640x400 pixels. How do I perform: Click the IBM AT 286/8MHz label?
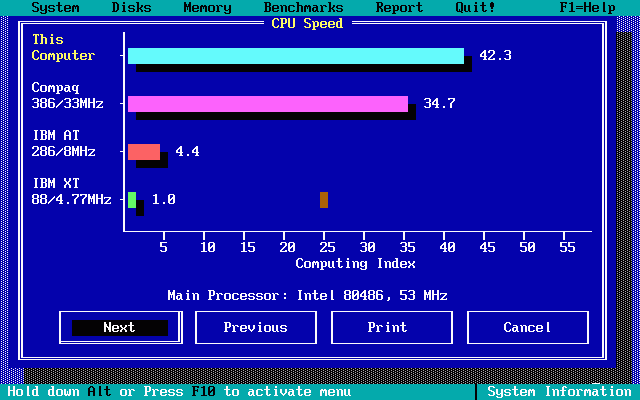[x=63, y=143]
